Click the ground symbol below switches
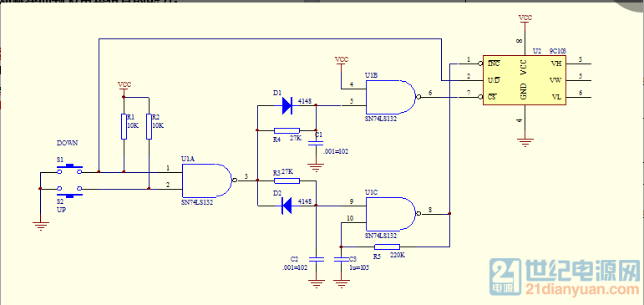 tap(41, 226)
